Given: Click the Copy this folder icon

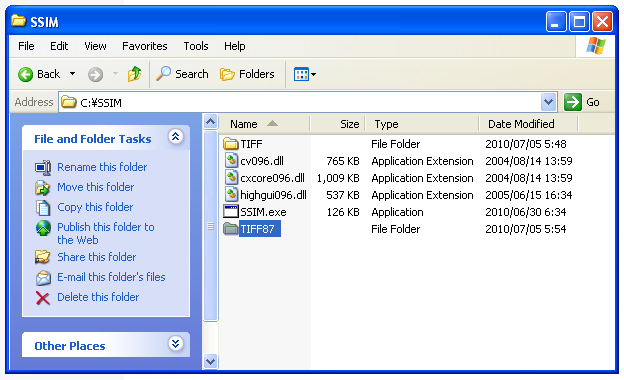Looking at the screenshot, I should click(x=43, y=207).
